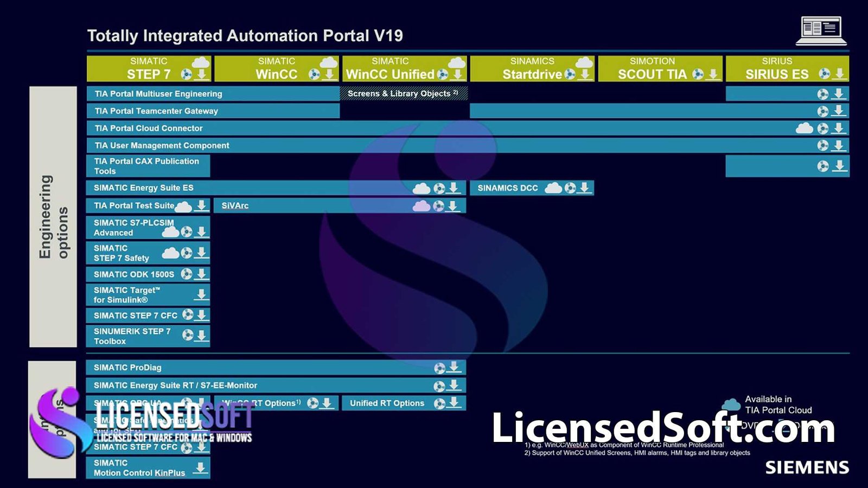Select the Unified RT Options label
The image size is (868, 488).
(387, 403)
